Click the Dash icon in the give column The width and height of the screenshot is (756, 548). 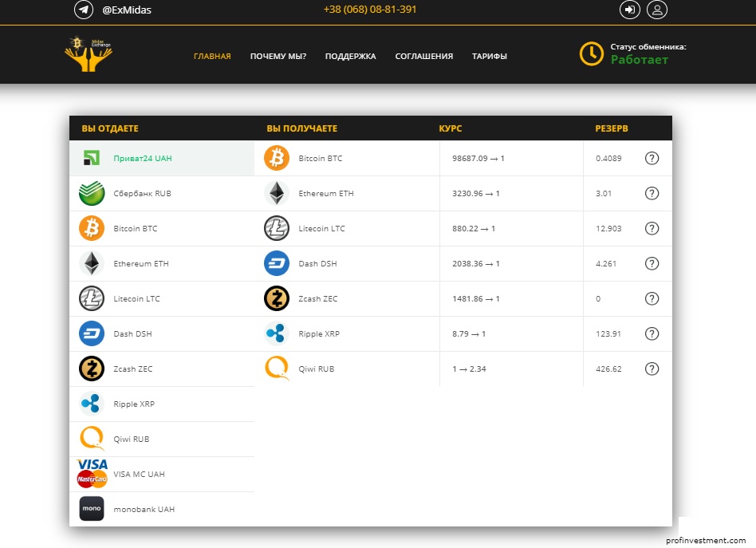coord(92,333)
